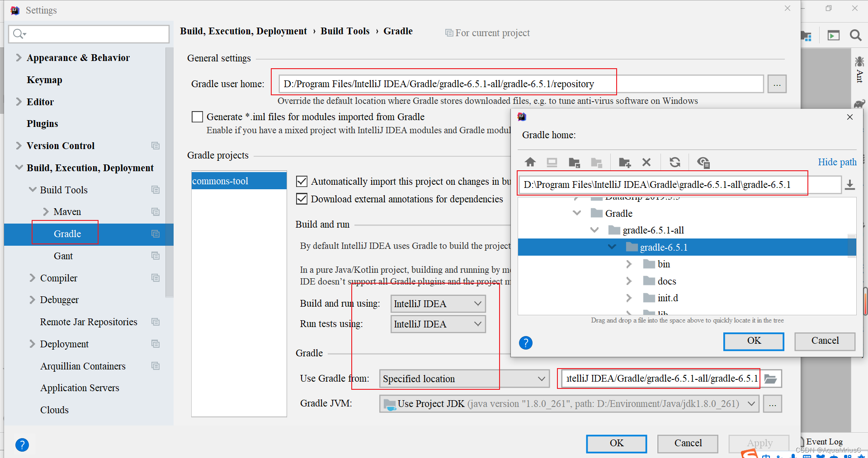Click OK in Settings dialog
The width and height of the screenshot is (868, 458).
click(x=617, y=444)
